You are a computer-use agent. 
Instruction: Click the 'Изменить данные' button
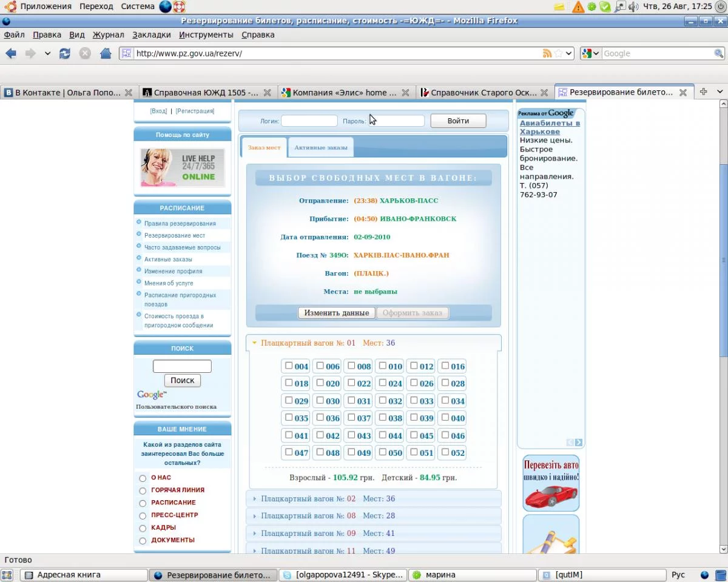[337, 313]
